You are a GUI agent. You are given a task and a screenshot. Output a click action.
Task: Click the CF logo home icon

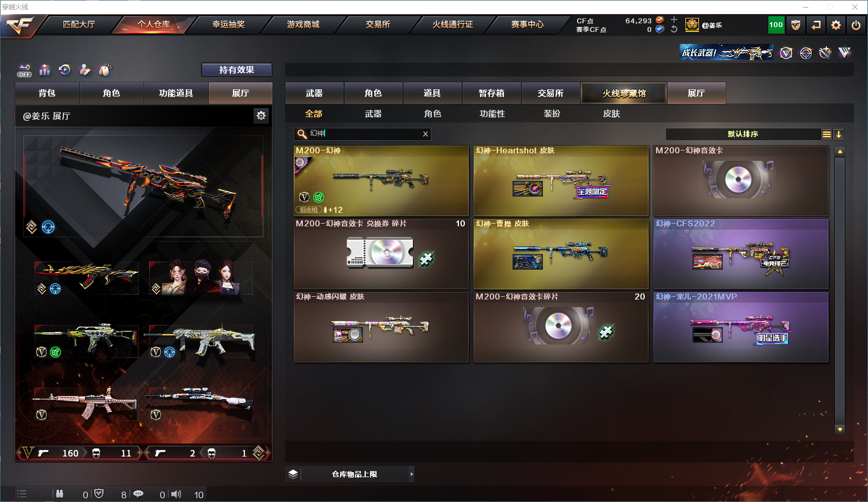[20, 25]
